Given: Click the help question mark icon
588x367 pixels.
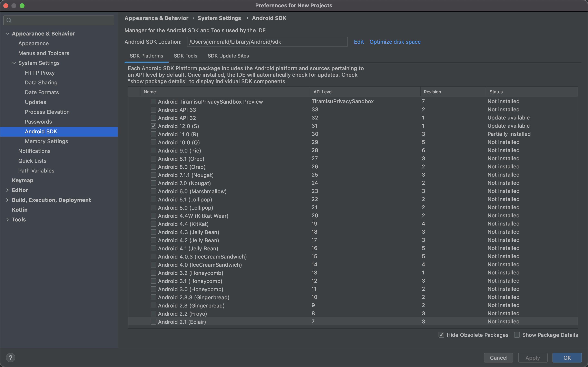Looking at the screenshot, I should (10, 358).
